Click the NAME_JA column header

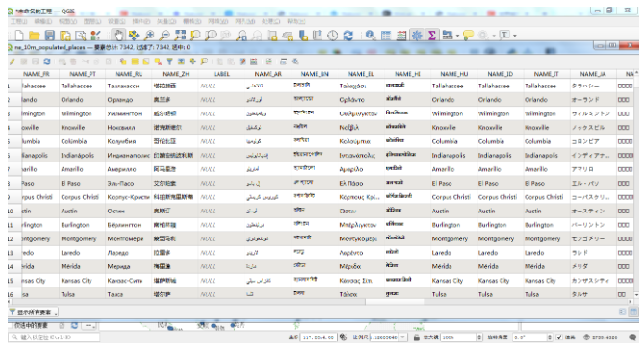point(593,74)
